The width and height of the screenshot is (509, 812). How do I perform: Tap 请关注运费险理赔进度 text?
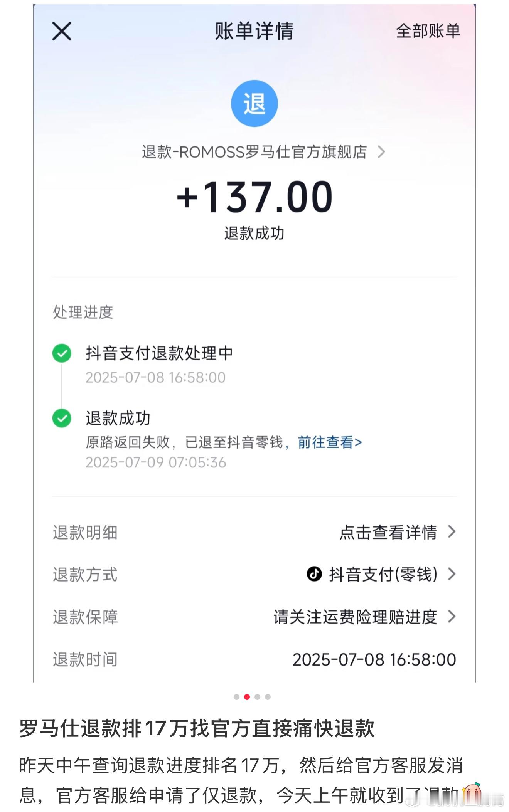click(356, 617)
